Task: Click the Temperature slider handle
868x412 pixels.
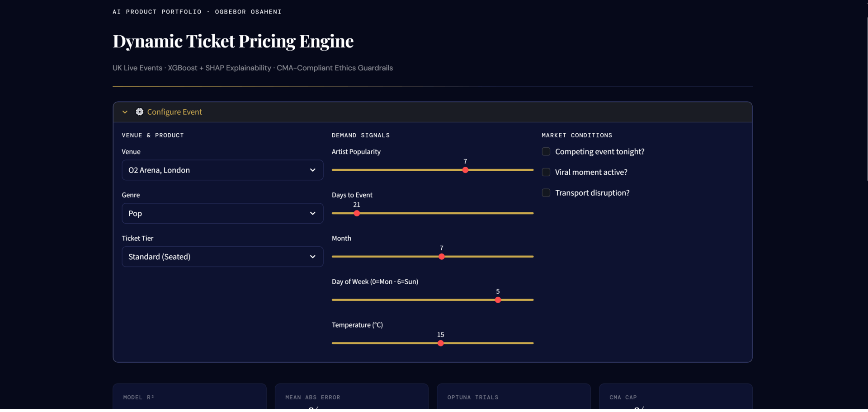Action: coord(440,343)
